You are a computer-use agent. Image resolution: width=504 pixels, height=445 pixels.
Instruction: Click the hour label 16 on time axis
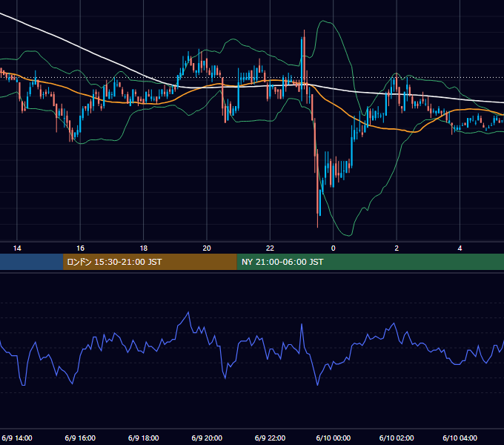(80, 248)
